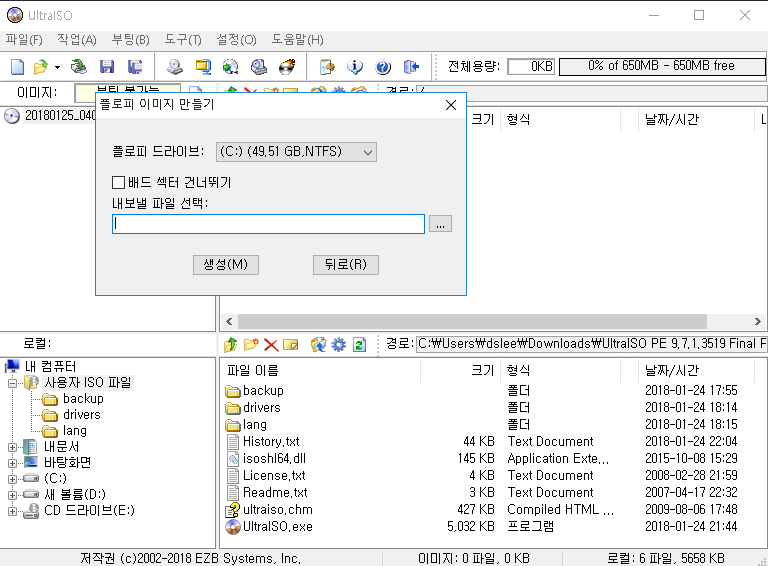Image resolution: width=768 pixels, height=566 pixels.
Task: Click the Open CD/DVD disc icon
Action: pos(78,67)
